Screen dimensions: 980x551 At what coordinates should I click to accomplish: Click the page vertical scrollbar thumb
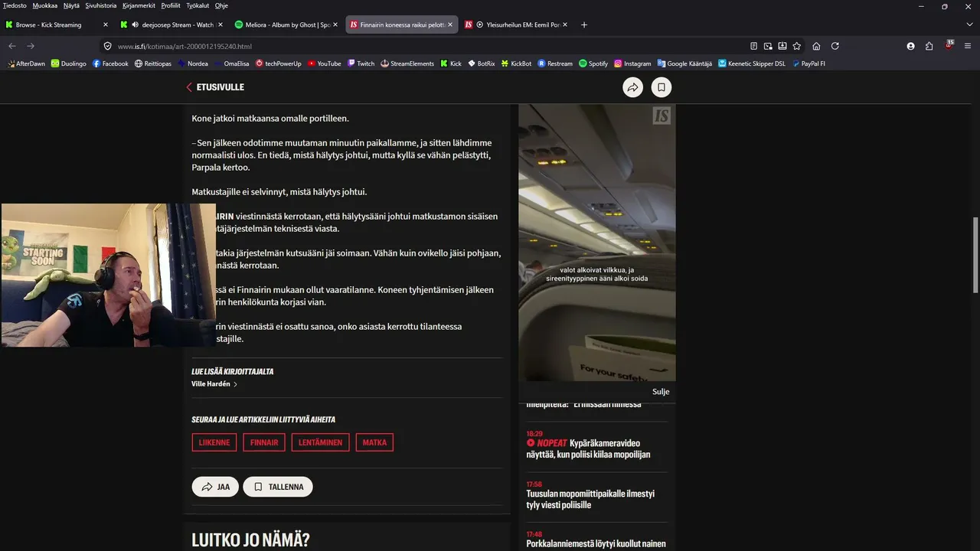(x=975, y=254)
